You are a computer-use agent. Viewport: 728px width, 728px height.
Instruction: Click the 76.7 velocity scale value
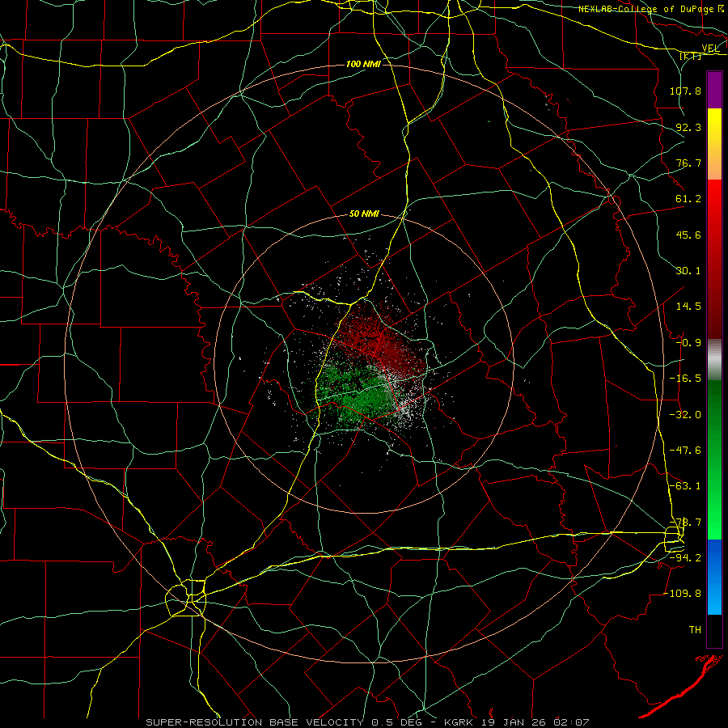pos(688,163)
